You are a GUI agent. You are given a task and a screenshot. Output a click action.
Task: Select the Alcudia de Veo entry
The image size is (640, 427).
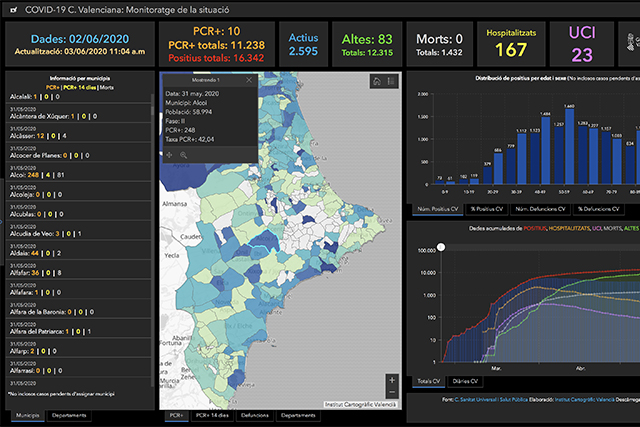[x=78, y=231]
